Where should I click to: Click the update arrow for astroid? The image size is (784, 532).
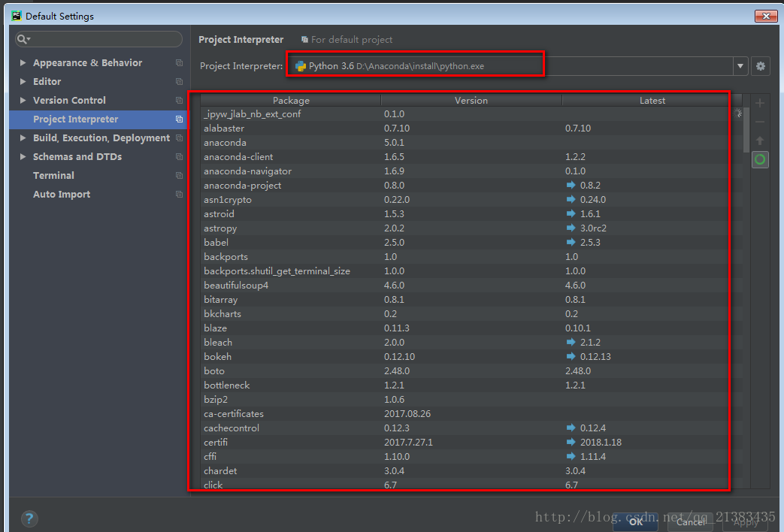(x=571, y=213)
